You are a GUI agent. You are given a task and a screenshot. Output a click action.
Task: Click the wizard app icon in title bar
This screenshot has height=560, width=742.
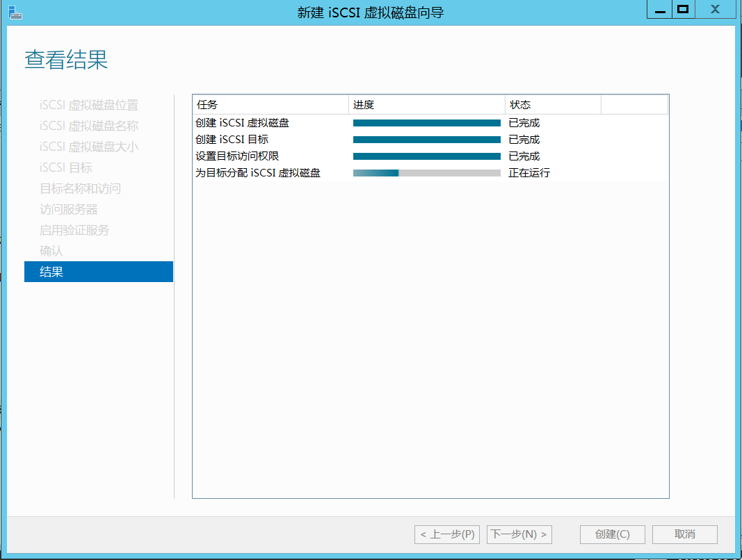tap(15, 13)
